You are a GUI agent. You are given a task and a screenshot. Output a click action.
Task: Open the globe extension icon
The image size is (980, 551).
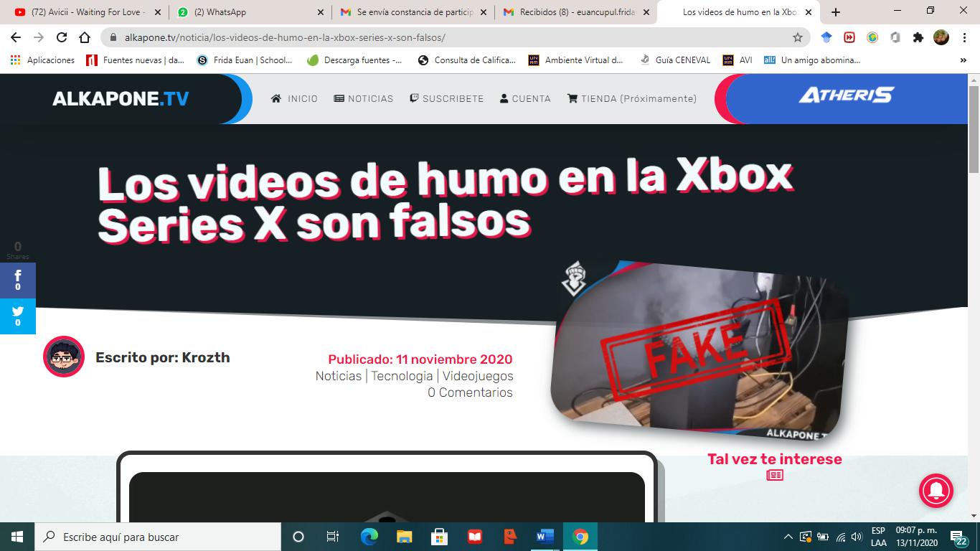point(872,37)
